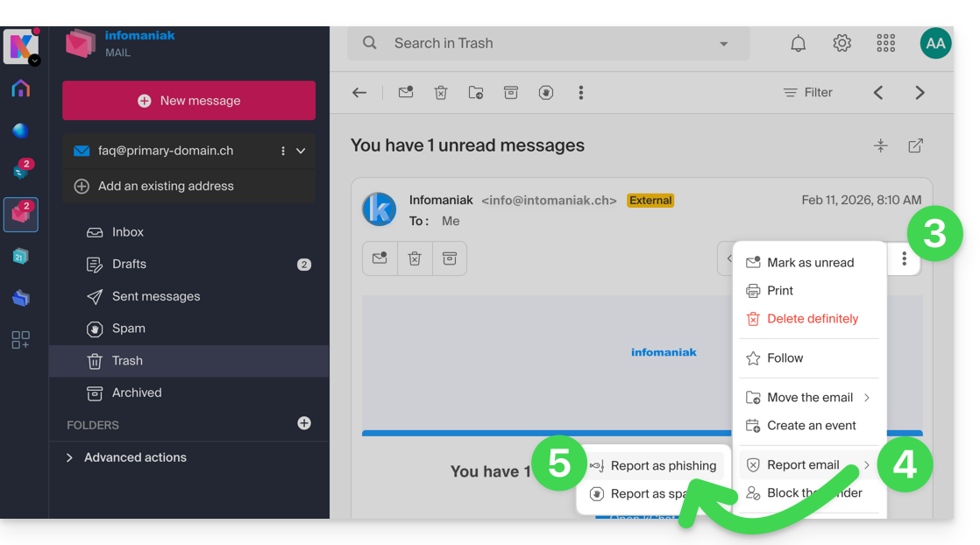Viewport: 980px width, 545px height.
Task: Click the back arrow in toolbar
Action: [x=359, y=93]
